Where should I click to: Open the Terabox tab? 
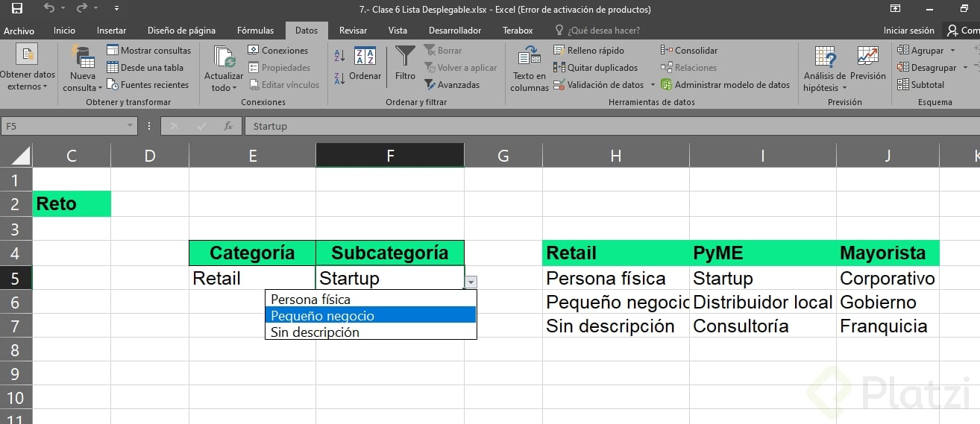(518, 31)
